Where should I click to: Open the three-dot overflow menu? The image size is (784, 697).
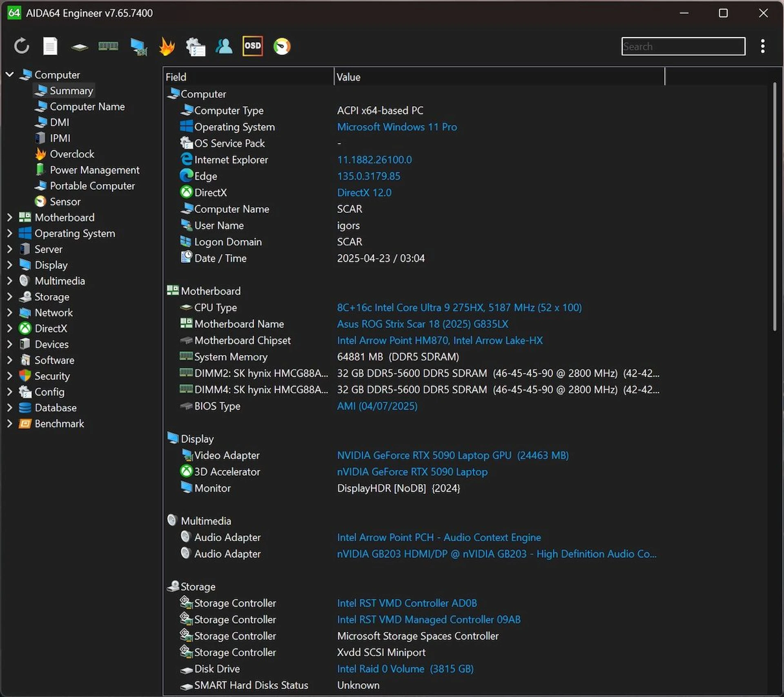tap(762, 46)
